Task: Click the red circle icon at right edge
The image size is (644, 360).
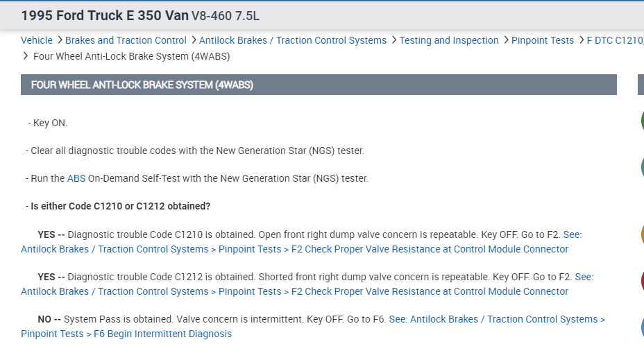Action: (x=641, y=280)
